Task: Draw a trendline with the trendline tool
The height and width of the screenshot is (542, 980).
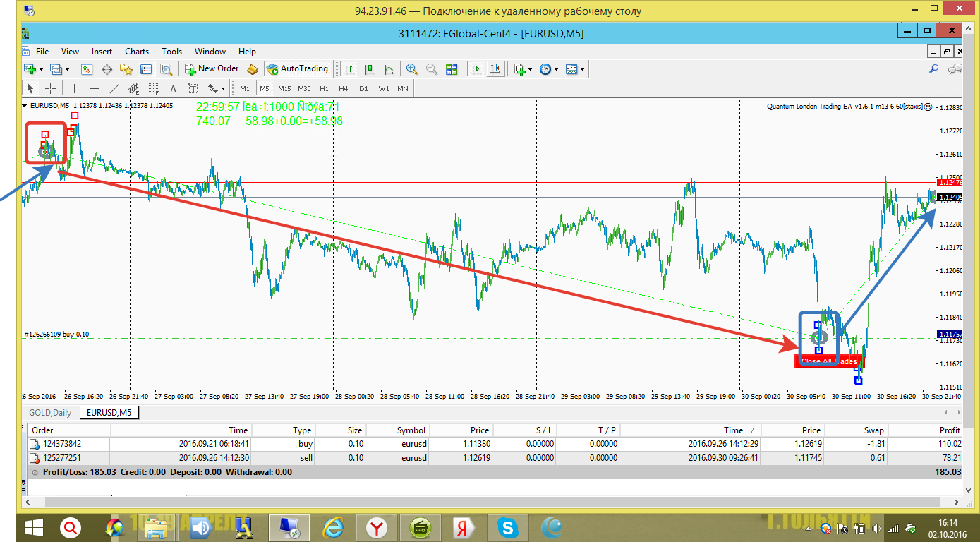Action: (x=114, y=88)
